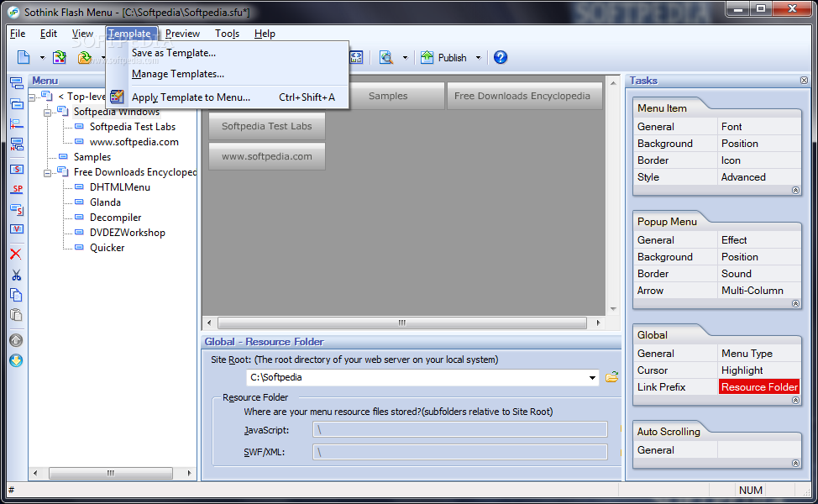Click the second sidebar icon, two blue menu boxes
This screenshot has width=818, height=504.
(17, 103)
